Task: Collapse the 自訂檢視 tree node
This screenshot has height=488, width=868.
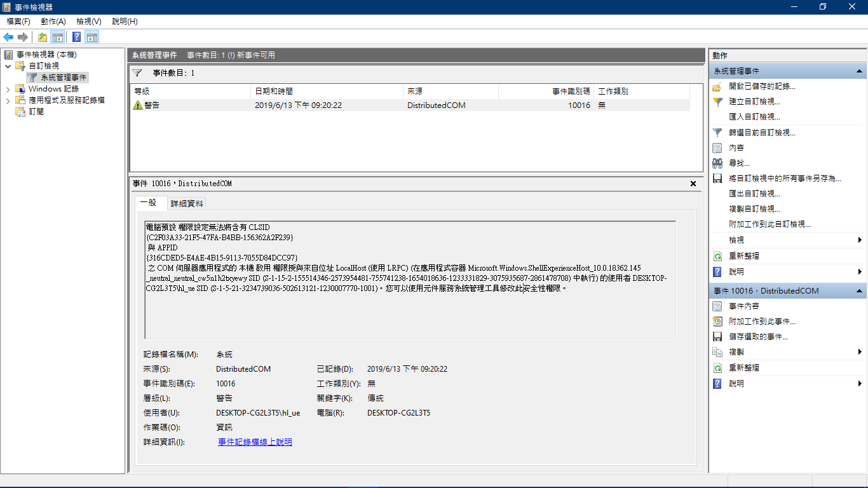Action: 8,65
